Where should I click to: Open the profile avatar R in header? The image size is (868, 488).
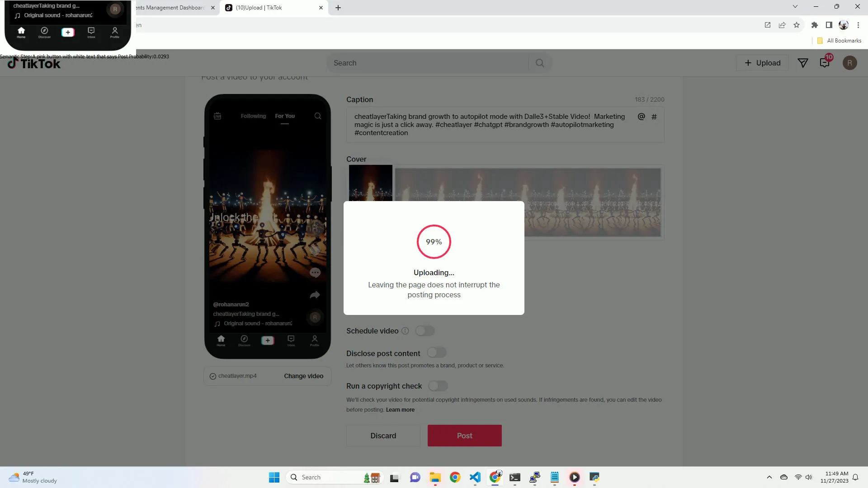point(849,63)
